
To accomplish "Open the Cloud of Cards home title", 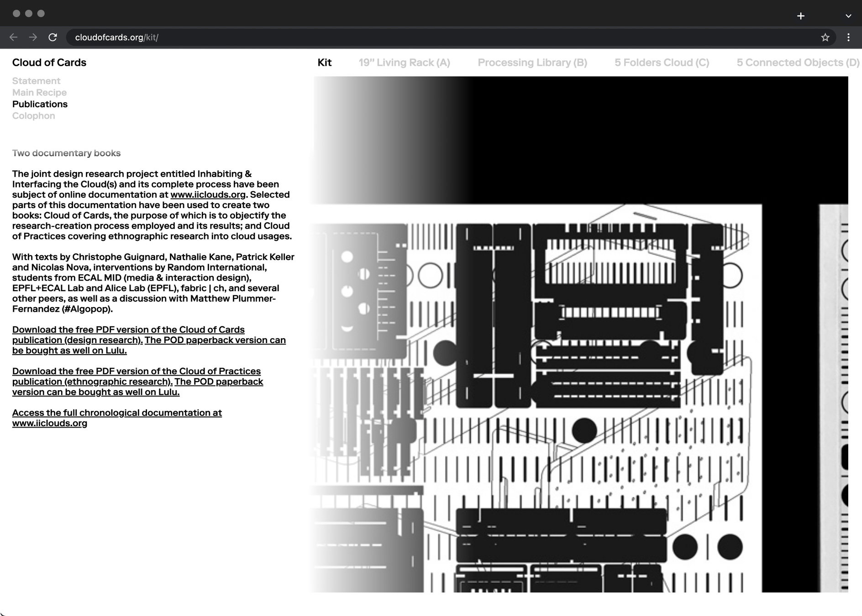I will tap(49, 63).
